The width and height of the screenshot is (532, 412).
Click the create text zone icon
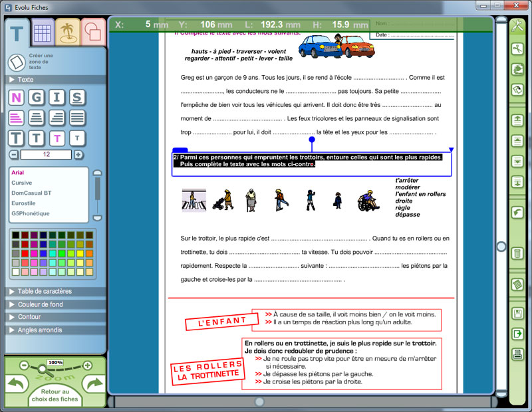17,62
